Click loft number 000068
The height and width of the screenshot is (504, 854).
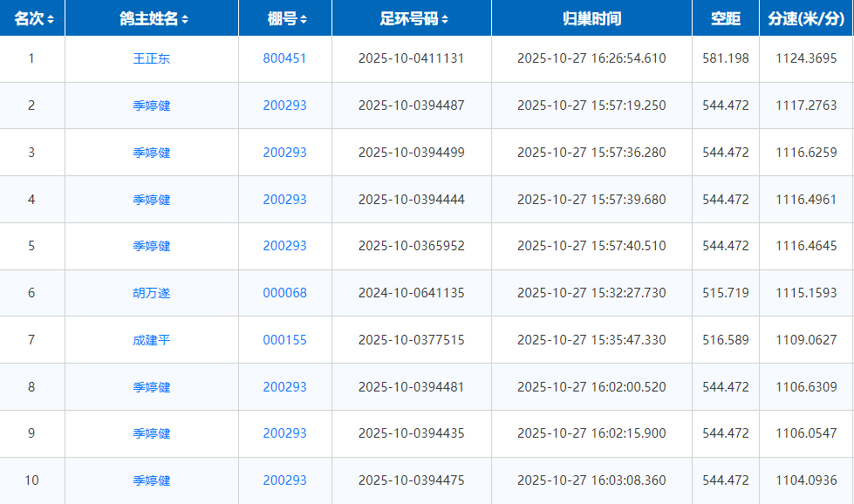pos(284,293)
